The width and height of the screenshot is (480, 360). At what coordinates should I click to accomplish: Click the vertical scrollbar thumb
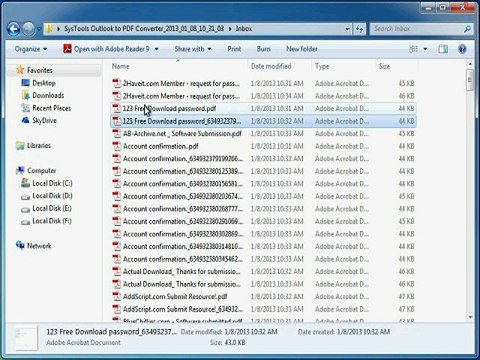[x=470, y=80]
